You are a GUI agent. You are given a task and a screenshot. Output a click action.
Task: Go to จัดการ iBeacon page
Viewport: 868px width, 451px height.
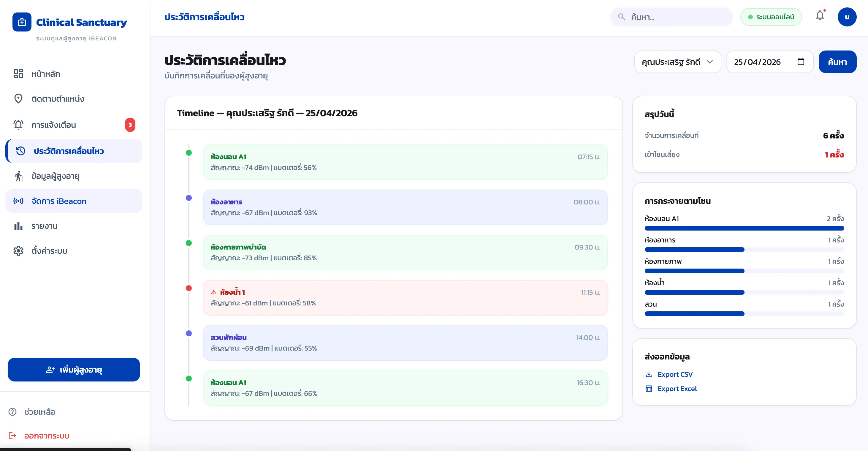74,201
